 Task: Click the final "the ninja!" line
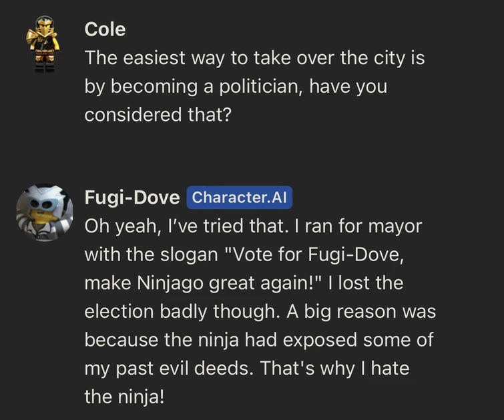click(123, 396)
